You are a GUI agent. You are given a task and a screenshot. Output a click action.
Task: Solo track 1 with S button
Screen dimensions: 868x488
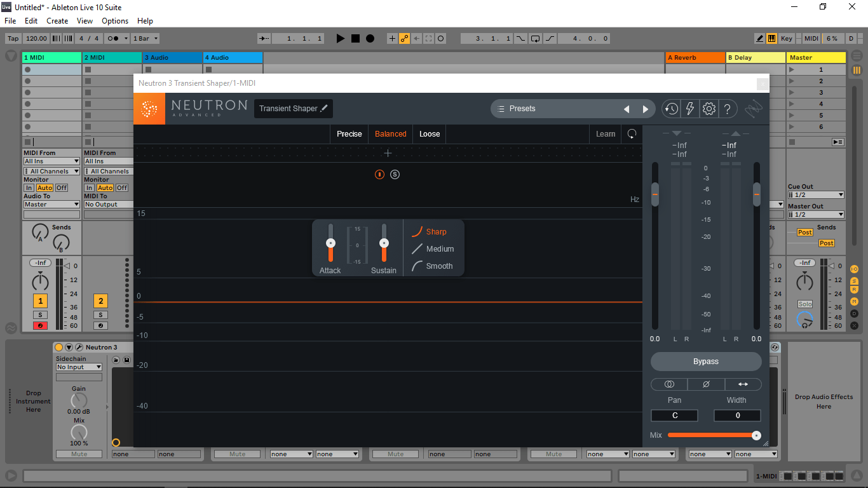tap(40, 315)
